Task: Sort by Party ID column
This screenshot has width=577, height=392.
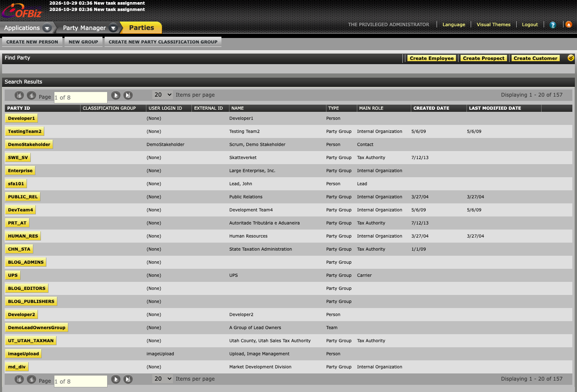Action: [x=19, y=108]
